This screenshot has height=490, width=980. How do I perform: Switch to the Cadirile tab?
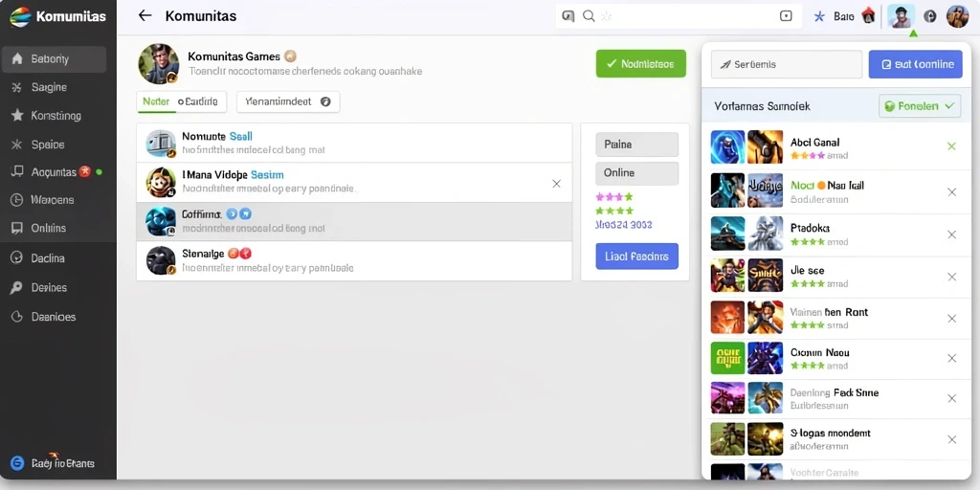click(198, 101)
